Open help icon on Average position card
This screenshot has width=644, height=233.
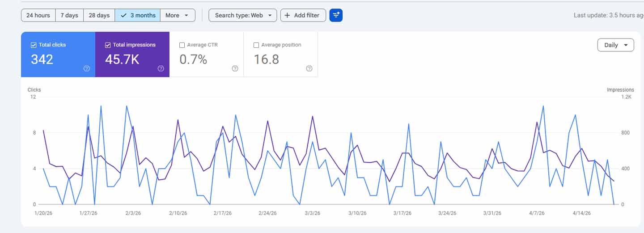[x=309, y=68]
